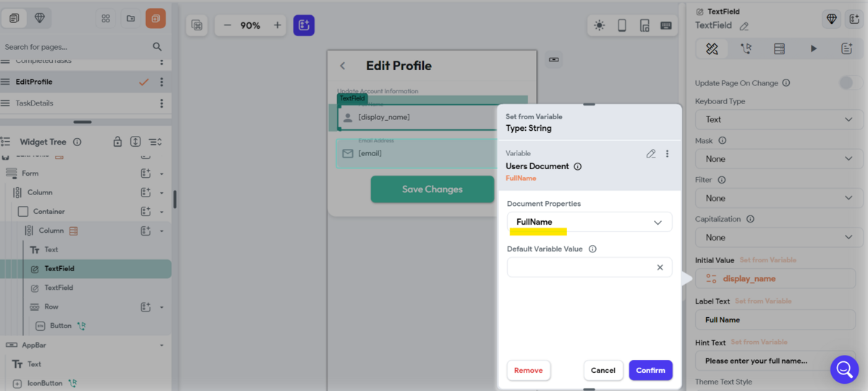
Task: Open the Capitalization dropdown
Action: (x=779, y=237)
